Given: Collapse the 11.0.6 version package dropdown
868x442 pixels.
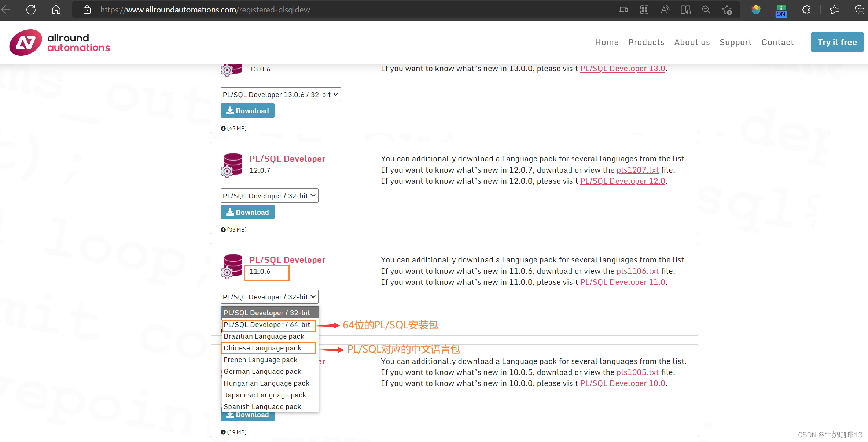Looking at the screenshot, I should (269, 297).
